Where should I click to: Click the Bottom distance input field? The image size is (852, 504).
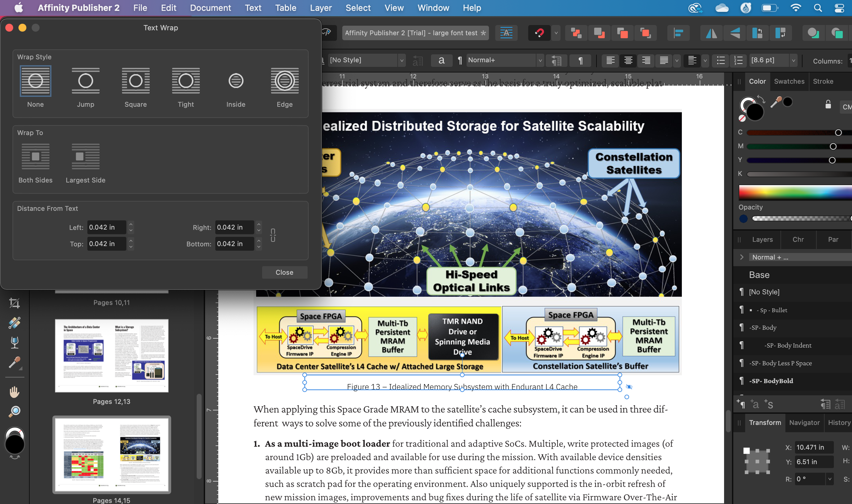point(234,244)
